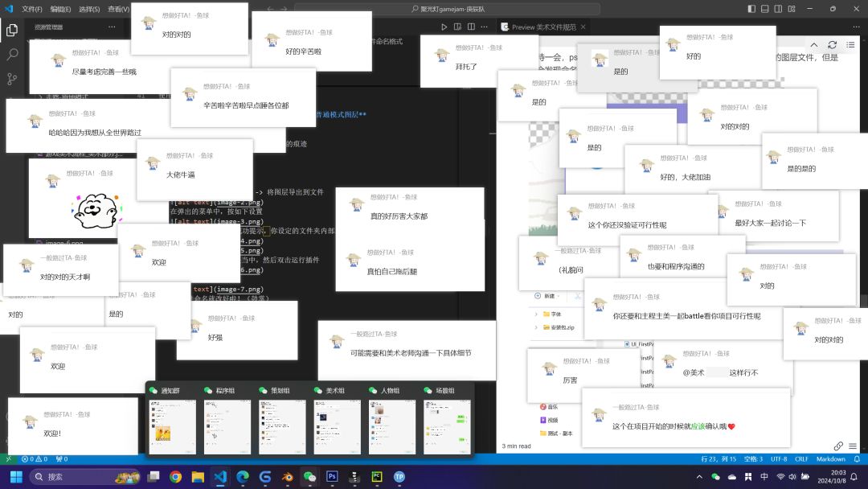
Task: Click the customize layout icon in title bar
Action: click(792, 9)
